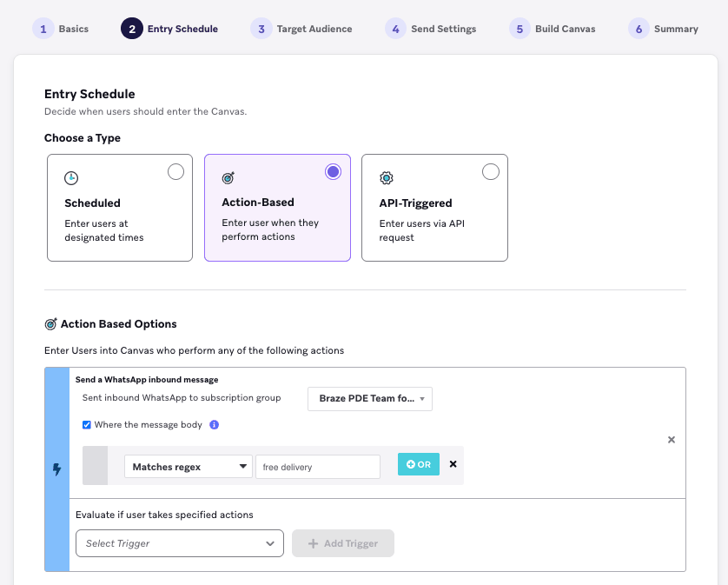728x585 pixels.
Task: Open the Matches regex dropdown
Action: point(188,466)
